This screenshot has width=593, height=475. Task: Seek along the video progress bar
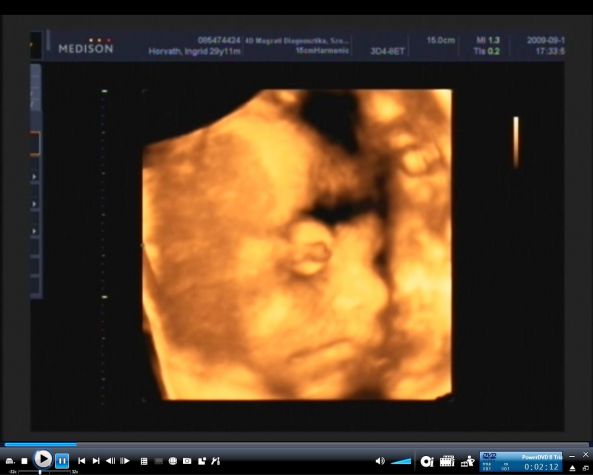coord(296,444)
